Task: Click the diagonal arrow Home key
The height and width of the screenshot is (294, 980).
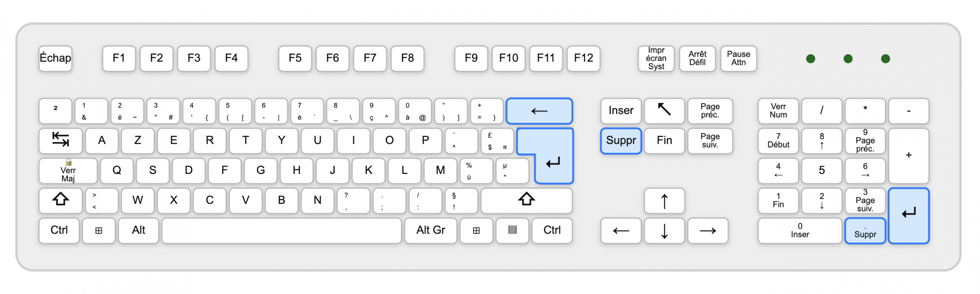Action: [x=664, y=111]
